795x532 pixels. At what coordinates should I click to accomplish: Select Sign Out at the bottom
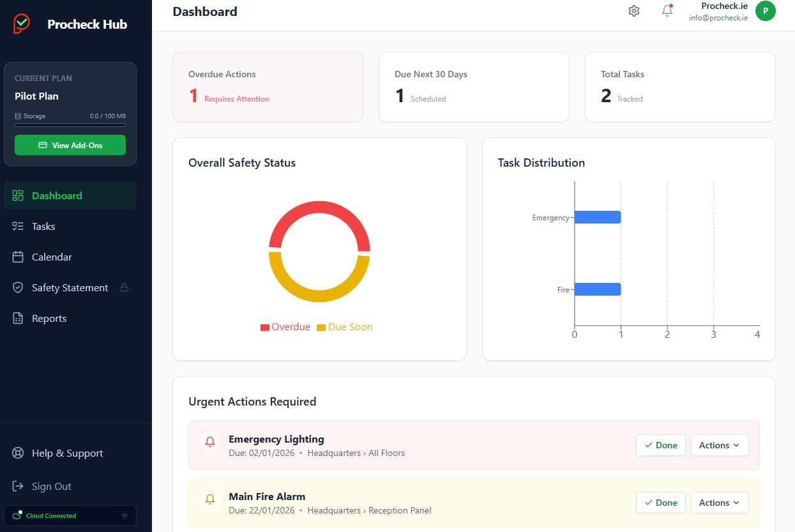coord(51,486)
